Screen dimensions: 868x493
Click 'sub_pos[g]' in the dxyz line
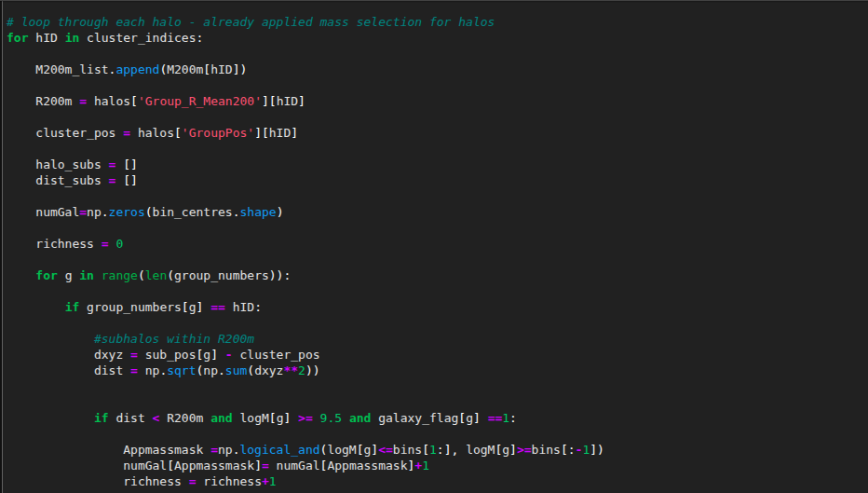(181, 354)
